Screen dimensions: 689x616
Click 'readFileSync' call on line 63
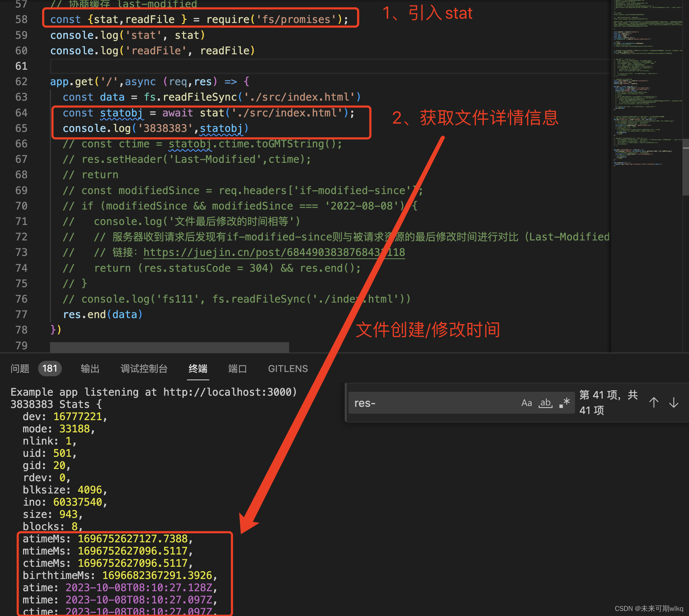[200, 97]
